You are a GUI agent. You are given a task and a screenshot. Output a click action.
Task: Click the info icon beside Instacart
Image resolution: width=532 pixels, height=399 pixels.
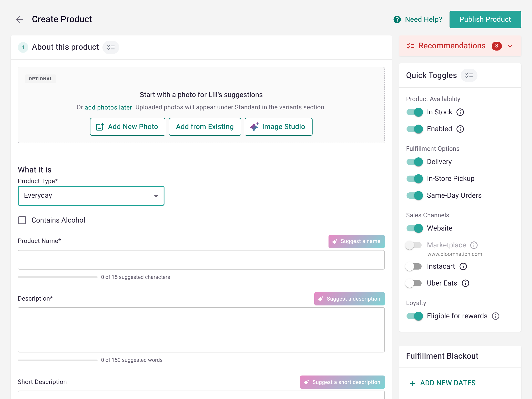click(x=463, y=266)
